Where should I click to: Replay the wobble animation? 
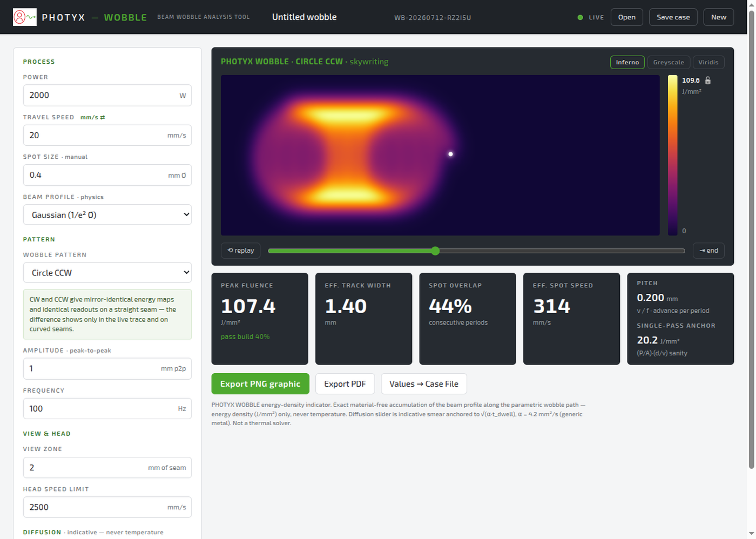pyautogui.click(x=241, y=251)
